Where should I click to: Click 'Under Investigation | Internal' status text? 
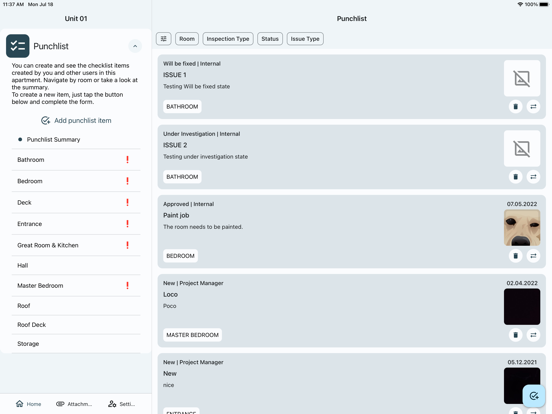(201, 134)
